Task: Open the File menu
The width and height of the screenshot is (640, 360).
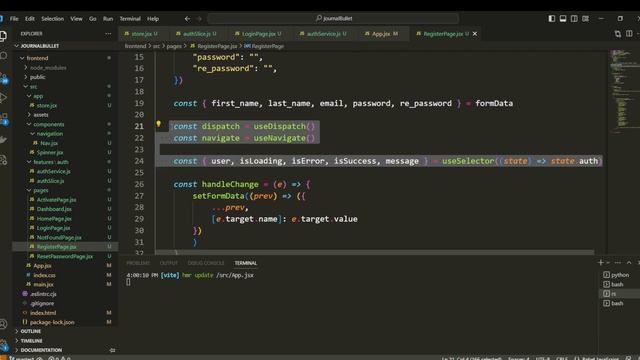Action: pos(14,19)
